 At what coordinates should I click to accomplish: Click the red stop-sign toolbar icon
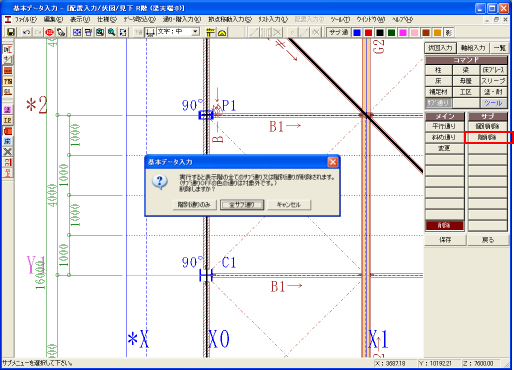coord(49,32)
